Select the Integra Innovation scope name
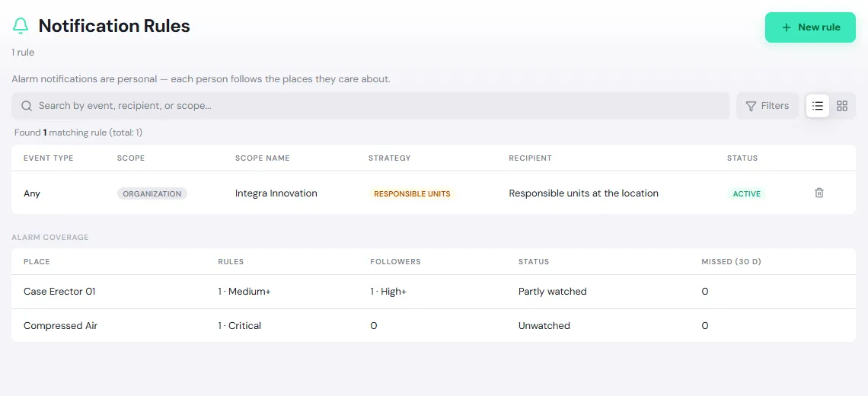Viewport: 868px width, 396px height. pyautogui.click(x=276, y=193)
